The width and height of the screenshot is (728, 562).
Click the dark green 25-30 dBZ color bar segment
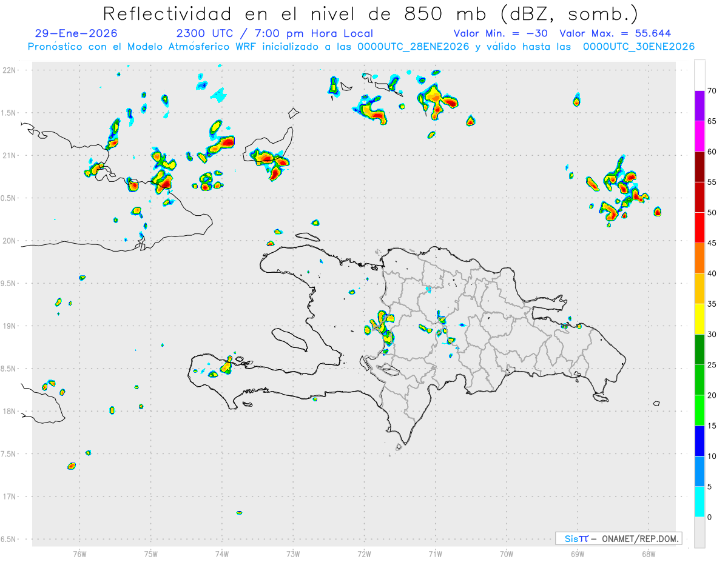point(699,350)
